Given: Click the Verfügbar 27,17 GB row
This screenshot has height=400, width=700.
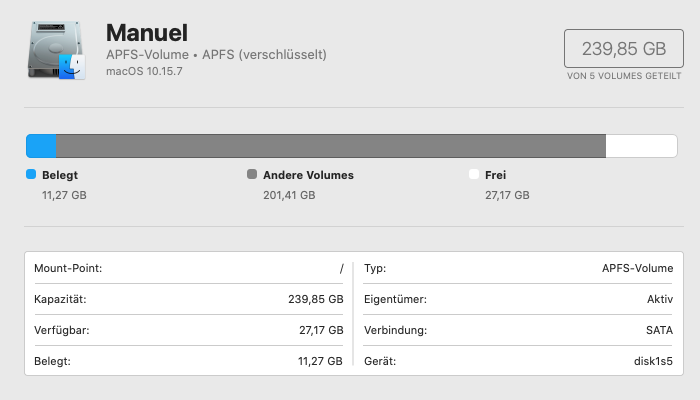Looking at the screenshot, I should pos(188,329).
